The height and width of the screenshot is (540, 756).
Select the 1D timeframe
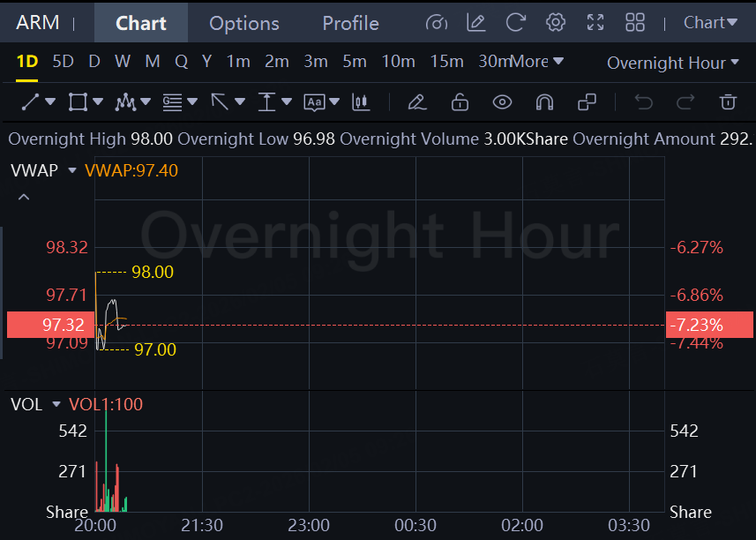(x=26, y=62)
